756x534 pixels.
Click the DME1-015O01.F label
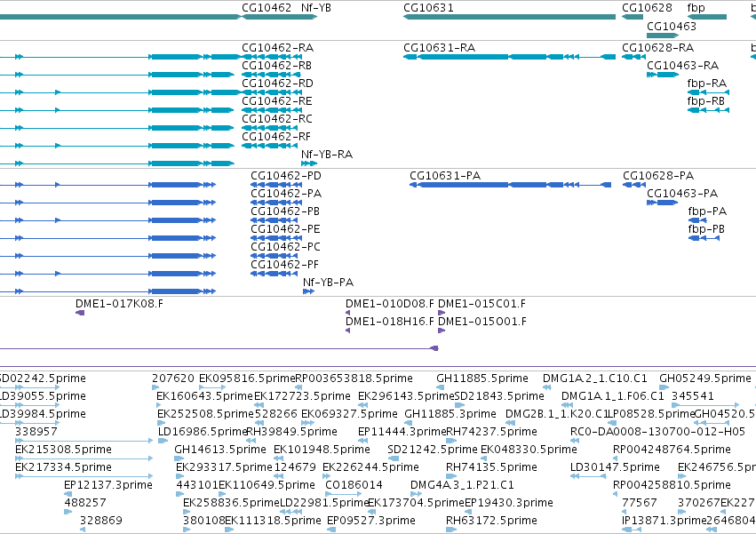(x=482, y=322)
